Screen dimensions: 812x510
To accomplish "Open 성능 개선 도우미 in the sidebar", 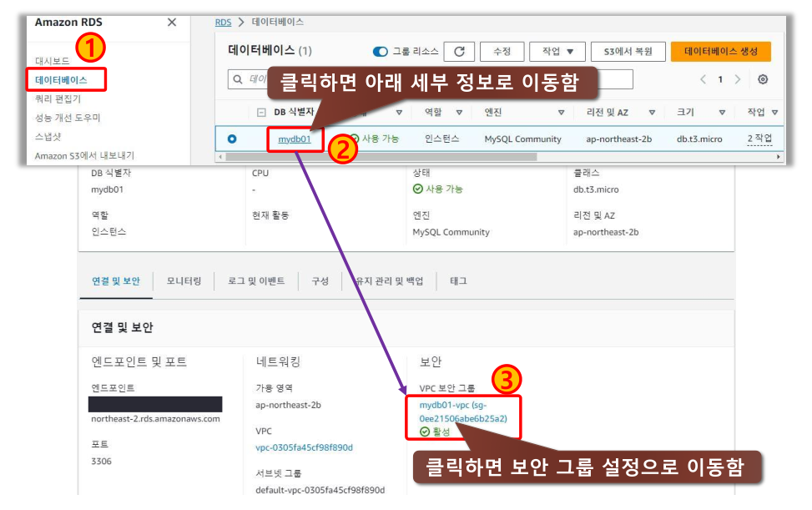I will pyautogui.click(x=68, y=118).
